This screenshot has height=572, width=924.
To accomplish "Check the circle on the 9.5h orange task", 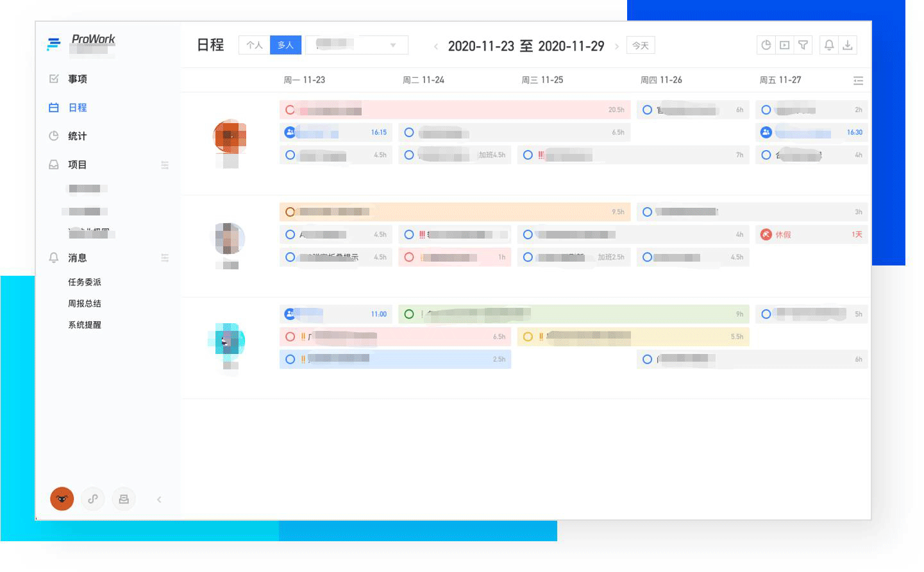I will (290, 212).
